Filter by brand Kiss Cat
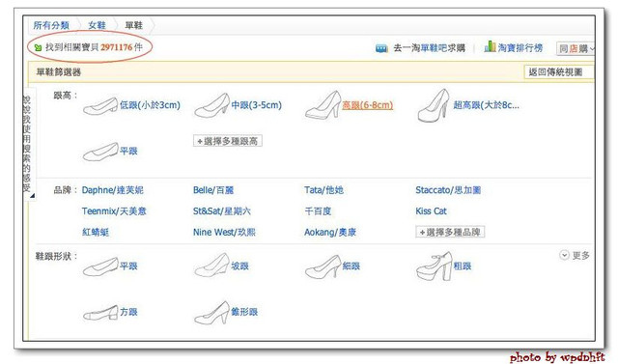 point(432,211)
